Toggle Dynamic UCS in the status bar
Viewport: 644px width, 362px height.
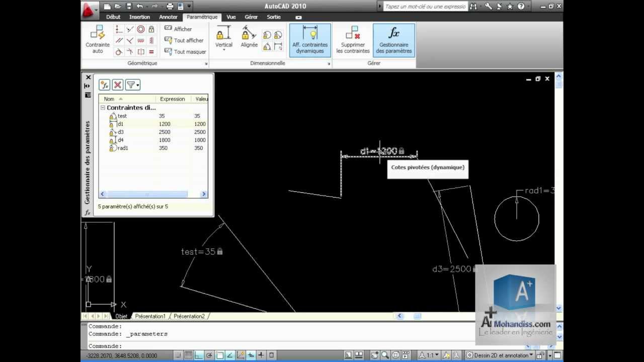pyautogui.click(x=240, y=355)
